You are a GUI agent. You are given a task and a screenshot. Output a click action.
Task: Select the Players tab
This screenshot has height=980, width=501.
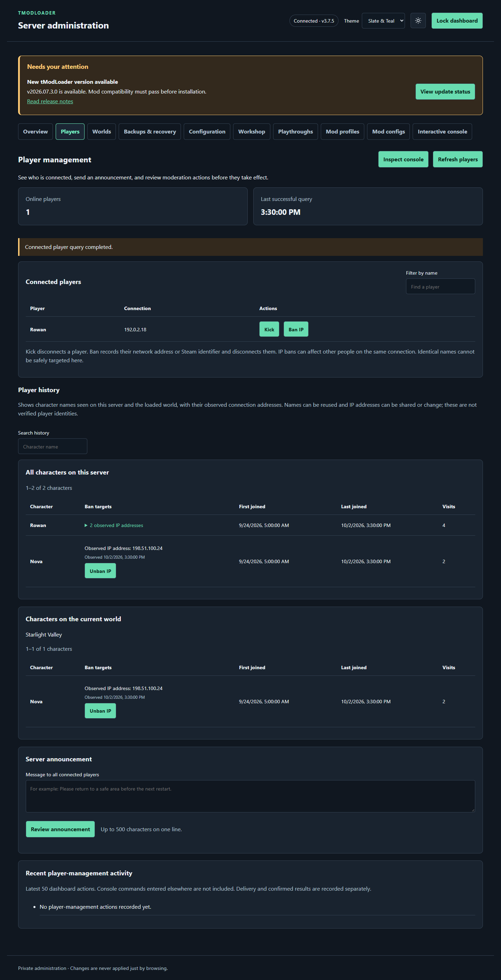click(x=70, y=132)
